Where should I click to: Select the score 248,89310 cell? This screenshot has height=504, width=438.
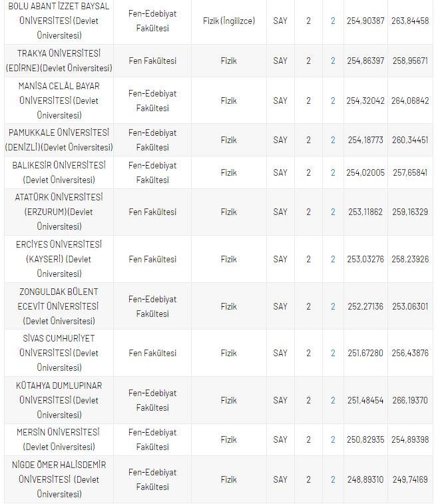365,479
